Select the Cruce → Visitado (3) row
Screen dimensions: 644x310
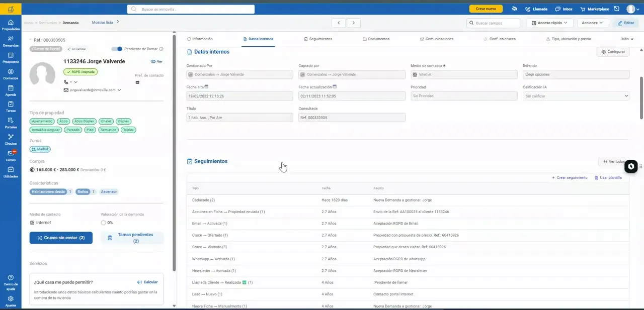pos(408,247)
